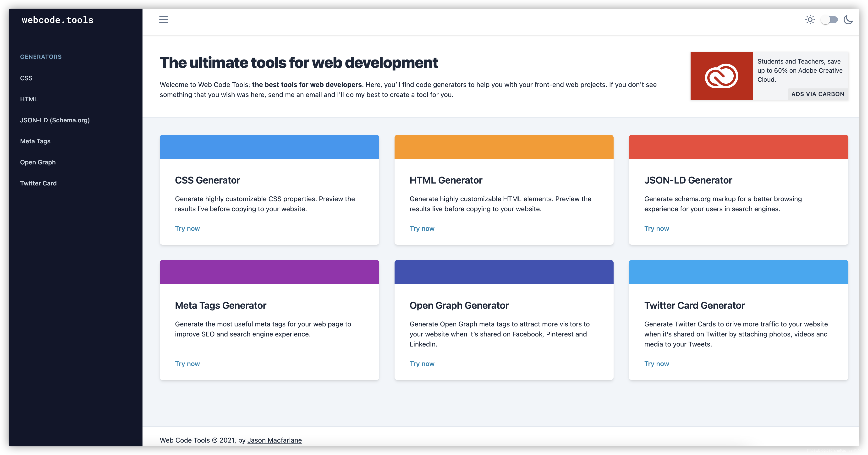Click the sun light-mode icon
Screen dimensions: 868x455
pyautogui.click(x=810, y=20)
